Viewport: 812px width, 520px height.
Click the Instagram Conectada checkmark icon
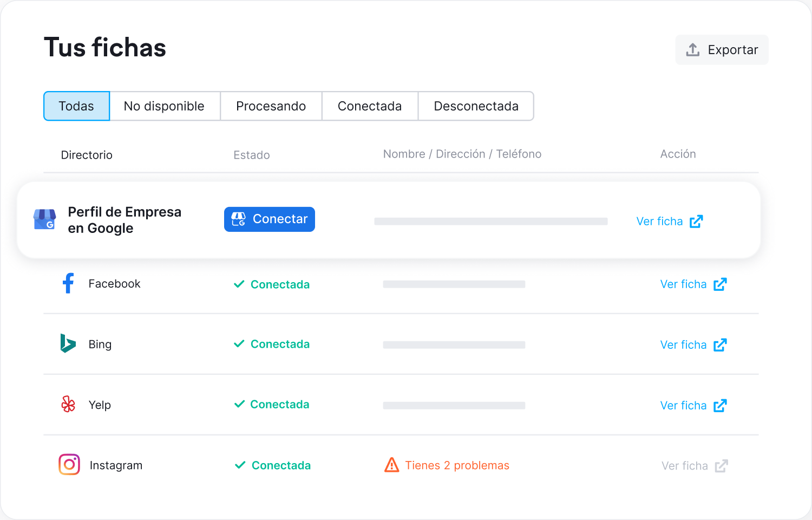point(240,465)
